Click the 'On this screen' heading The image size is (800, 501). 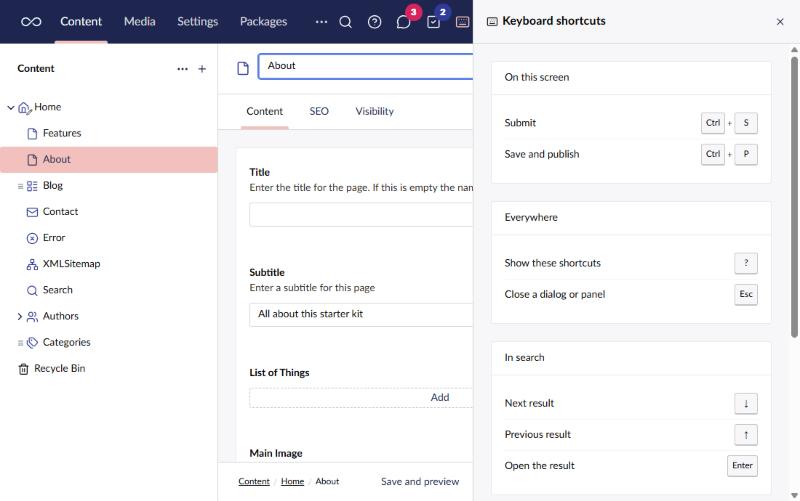(537, 78)
